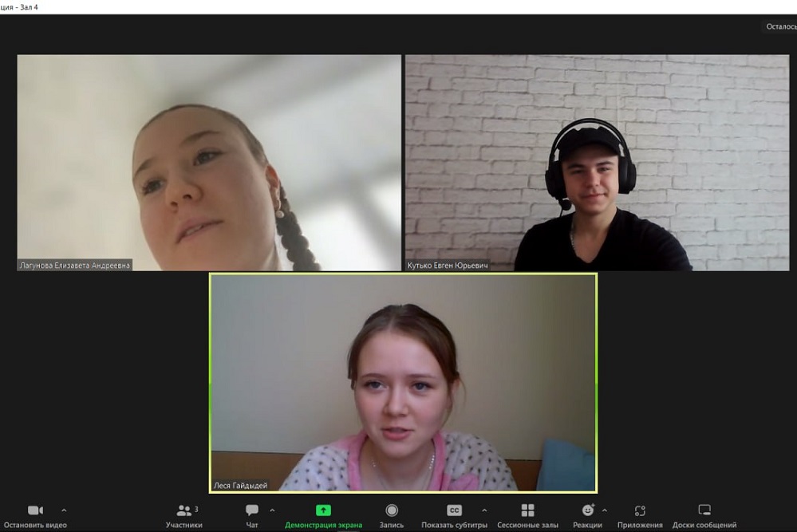
Task: Click the Осталось remaining time indicator
Action: [x=781, y=26]
